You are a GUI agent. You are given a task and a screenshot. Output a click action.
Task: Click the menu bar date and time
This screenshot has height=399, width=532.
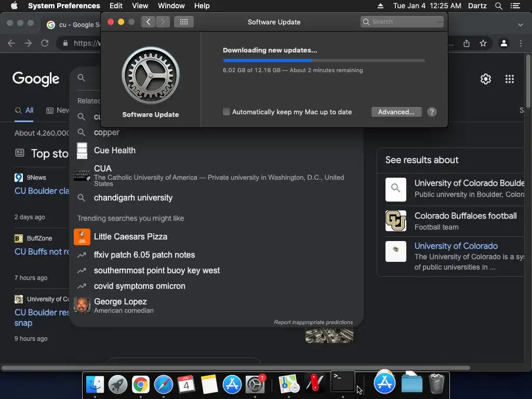(x=427, y=6)
